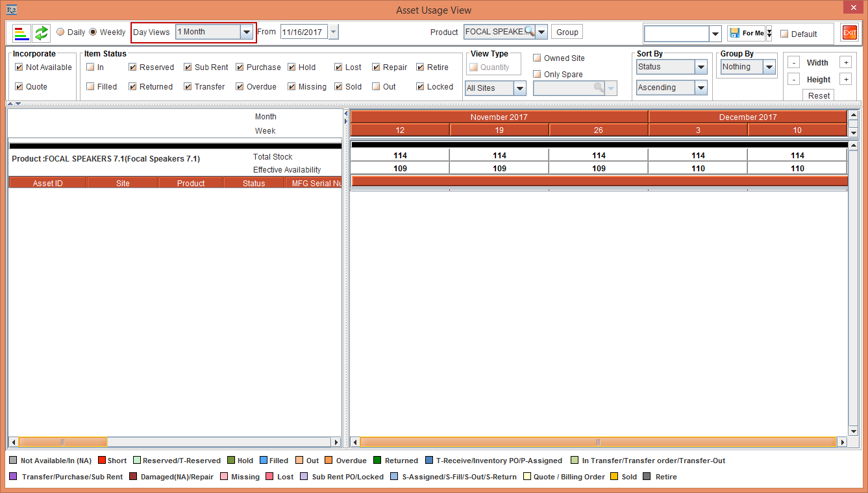The image size is (868, 493).
Task: Tick the Owned Site checkbox
Action: tap(537, 58)
